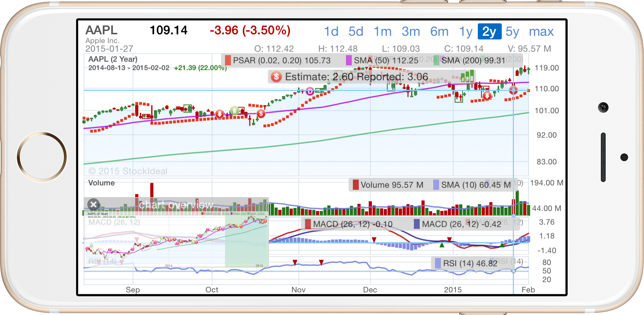This screenshot has width=644, height=315.
Task: Tap the Oct label on time axis
Action: click(212, 290)
